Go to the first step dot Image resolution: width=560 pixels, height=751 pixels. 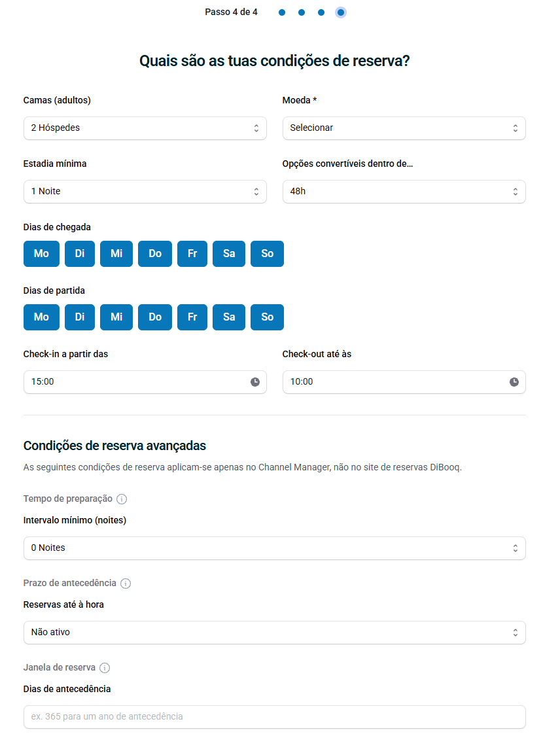pyautogui.click(x=282, y=12)
